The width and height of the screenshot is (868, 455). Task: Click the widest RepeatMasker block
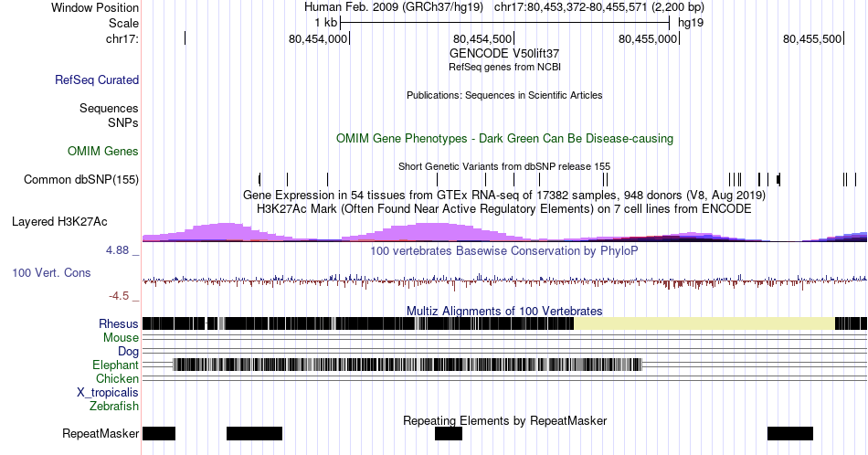(255, 433)
